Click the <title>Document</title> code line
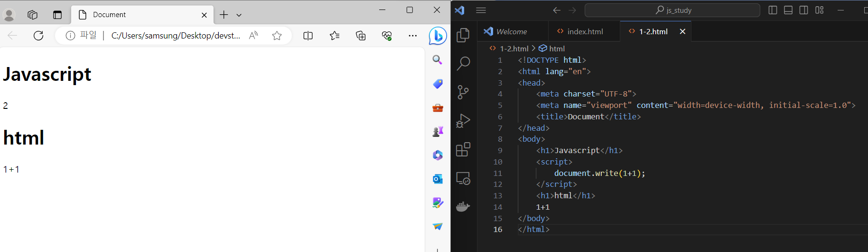Viewport: 868px width, 252px height. point(588,116)
